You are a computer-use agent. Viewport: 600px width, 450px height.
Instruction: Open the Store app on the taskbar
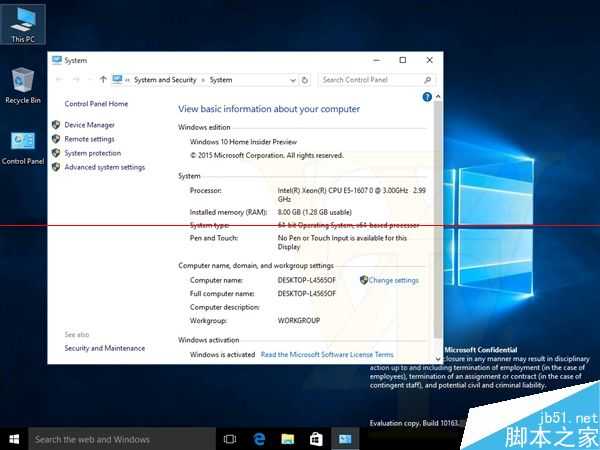(x=316, y=439)
